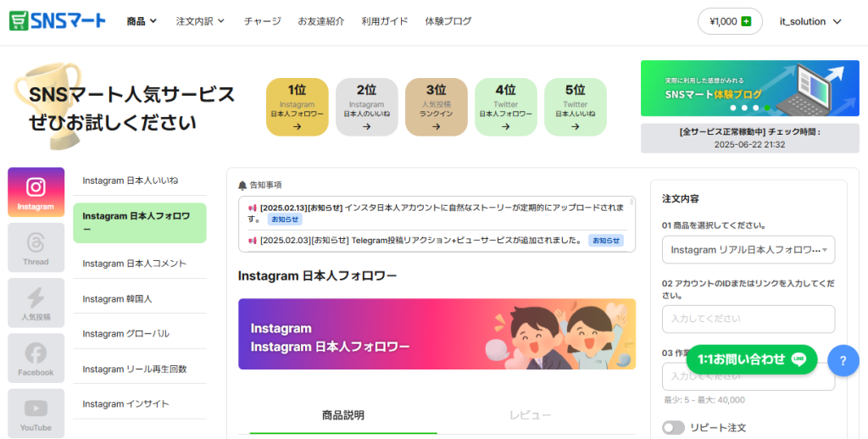
Task: Focus the アカウントのID input field
Action: pos(748,320)
